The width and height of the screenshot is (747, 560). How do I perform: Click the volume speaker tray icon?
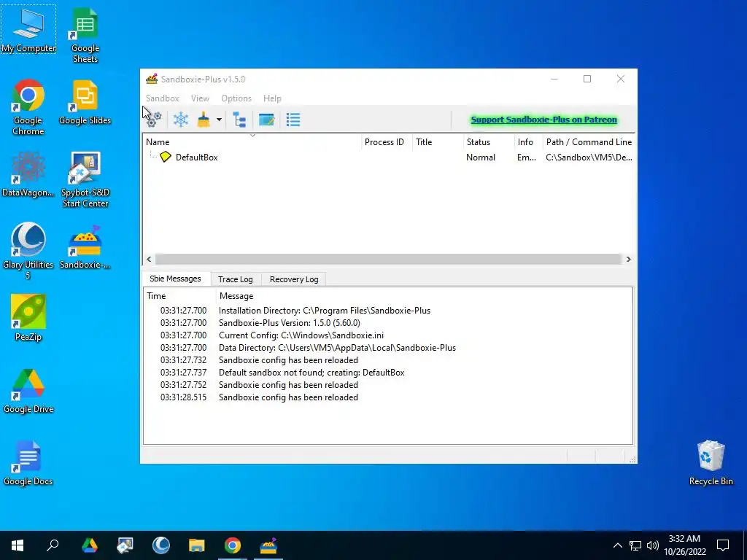tap(653, 545)
